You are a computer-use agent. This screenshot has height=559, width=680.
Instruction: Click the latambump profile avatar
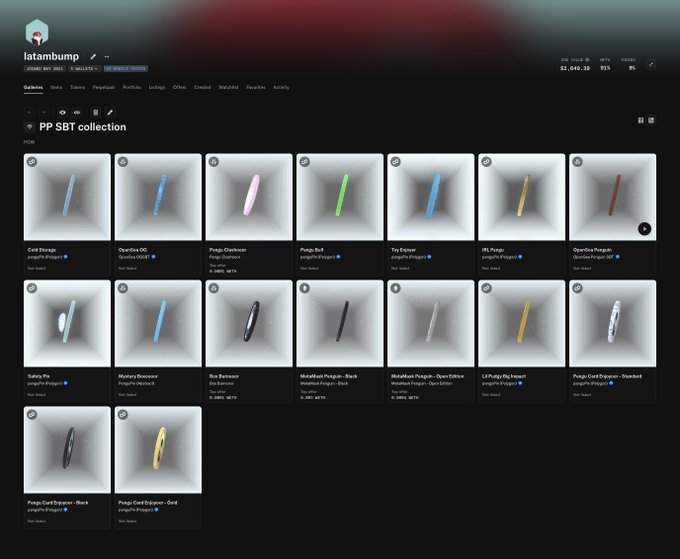point(37,33)
